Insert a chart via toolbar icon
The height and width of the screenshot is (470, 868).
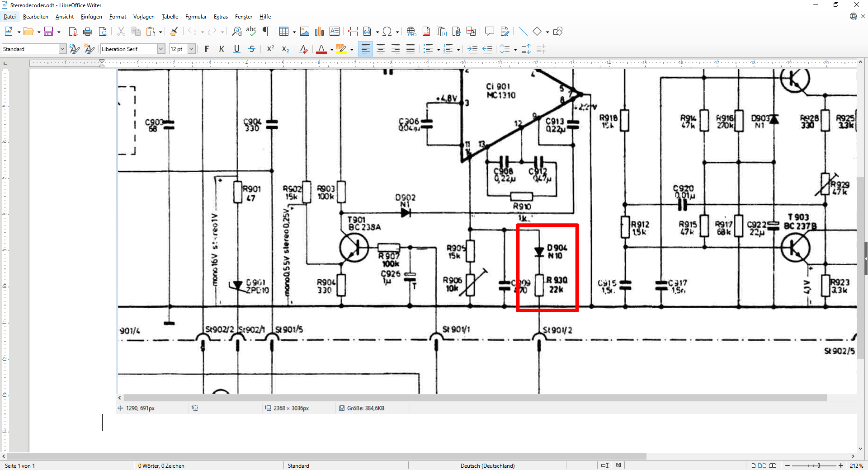pyautogui.click(x=320, y=32)
